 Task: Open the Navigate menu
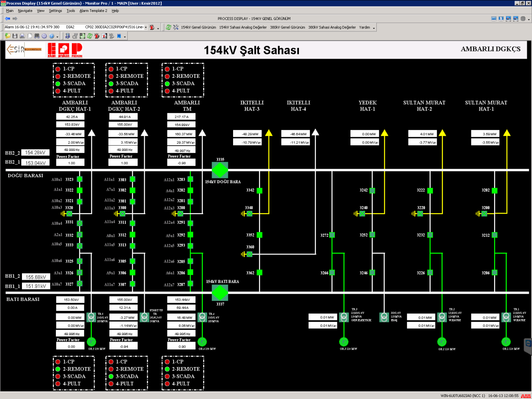25,11
